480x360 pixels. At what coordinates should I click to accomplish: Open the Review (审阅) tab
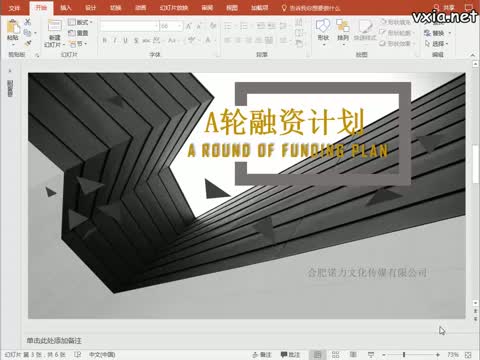[207, 8]
